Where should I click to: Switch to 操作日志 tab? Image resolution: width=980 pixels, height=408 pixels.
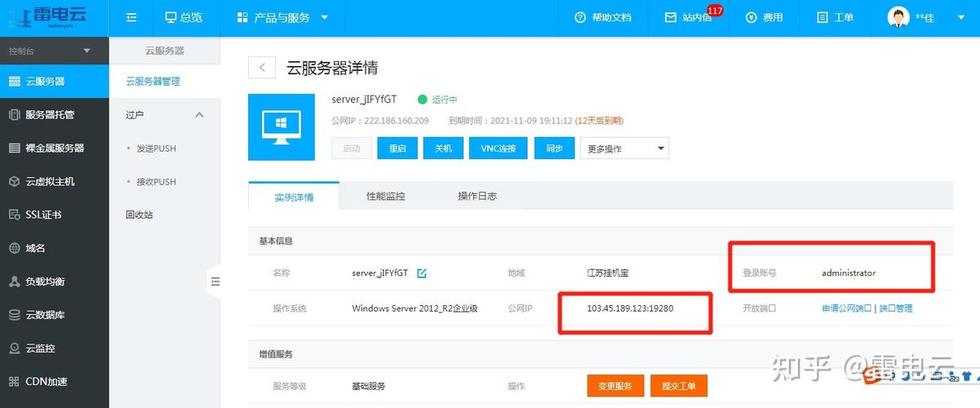(477, 197)
